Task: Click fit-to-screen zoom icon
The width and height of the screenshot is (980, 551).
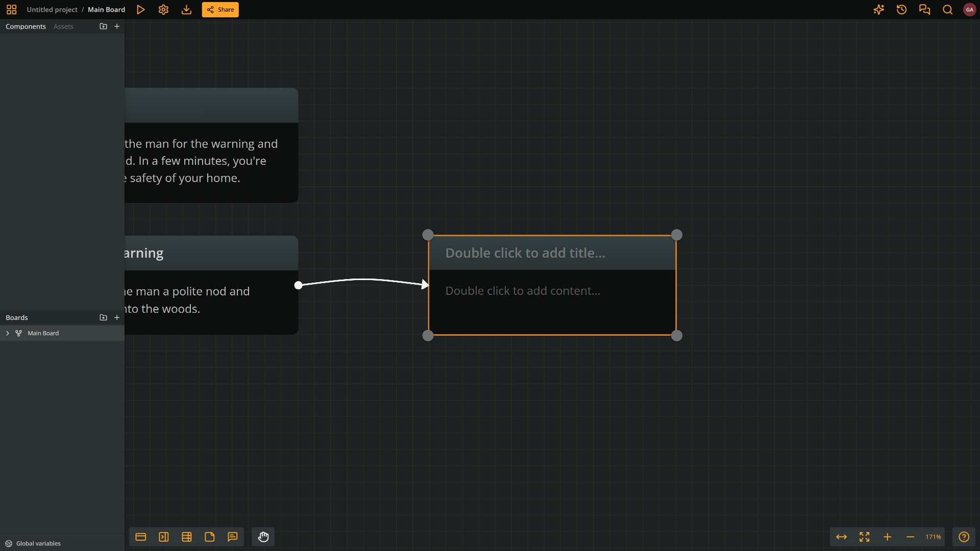Action: (864, 537)
